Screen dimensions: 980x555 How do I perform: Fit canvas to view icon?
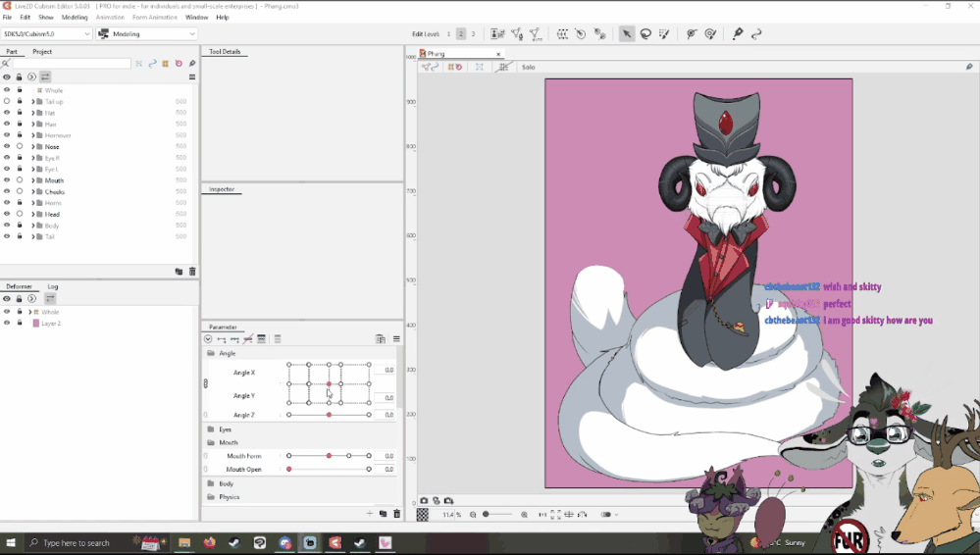click(555, 515)
